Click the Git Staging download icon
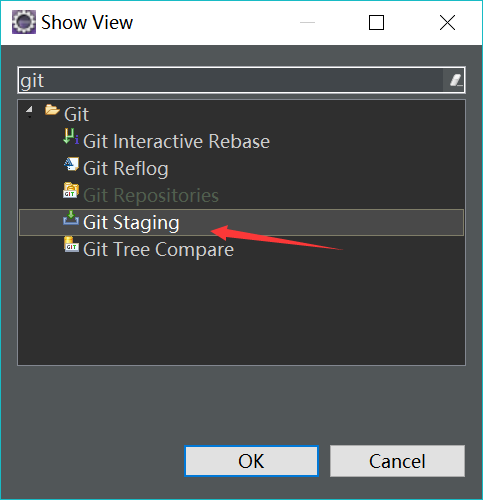This screenshot has height=500, width=483. 71,218
